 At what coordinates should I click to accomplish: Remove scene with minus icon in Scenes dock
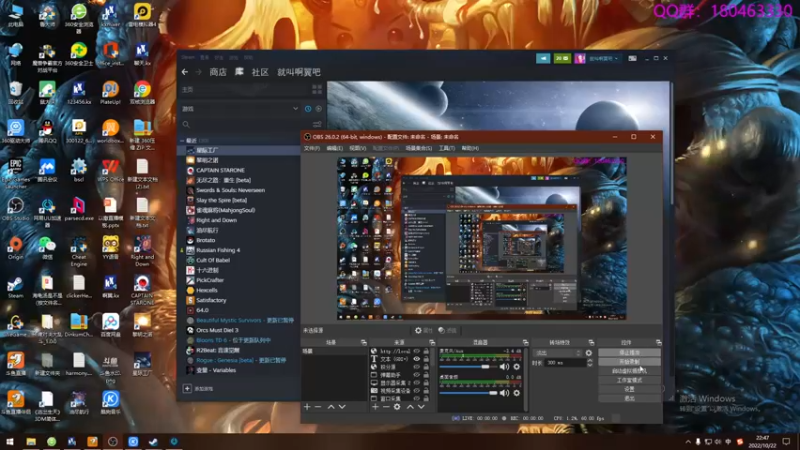point(318,407)
